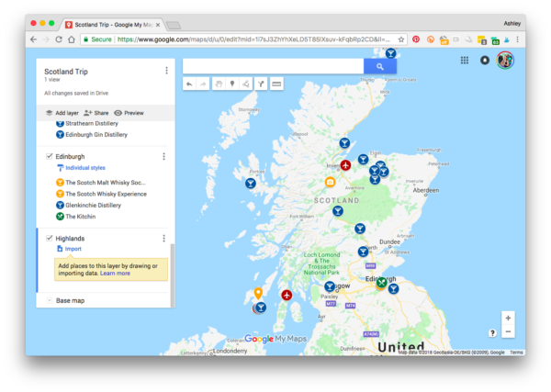Click the red airplane marker near Inverness

[x=346, y=164]
